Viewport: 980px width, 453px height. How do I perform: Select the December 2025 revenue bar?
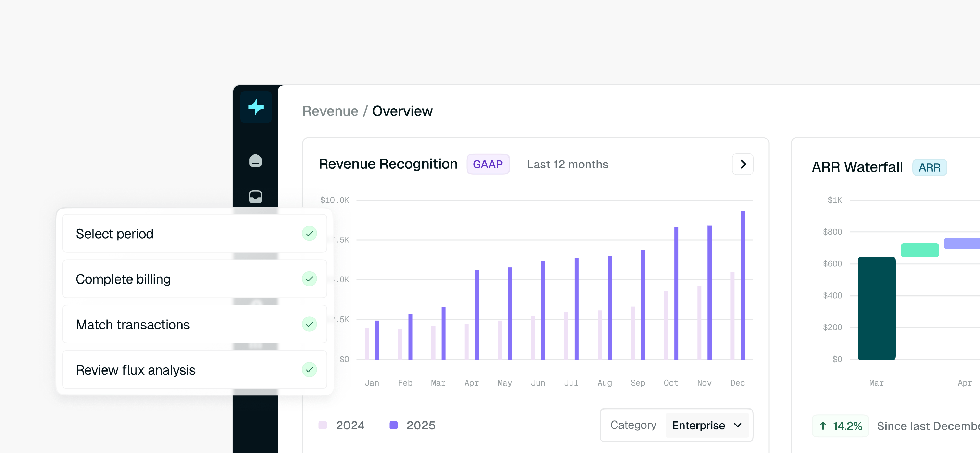pos(743,285)
